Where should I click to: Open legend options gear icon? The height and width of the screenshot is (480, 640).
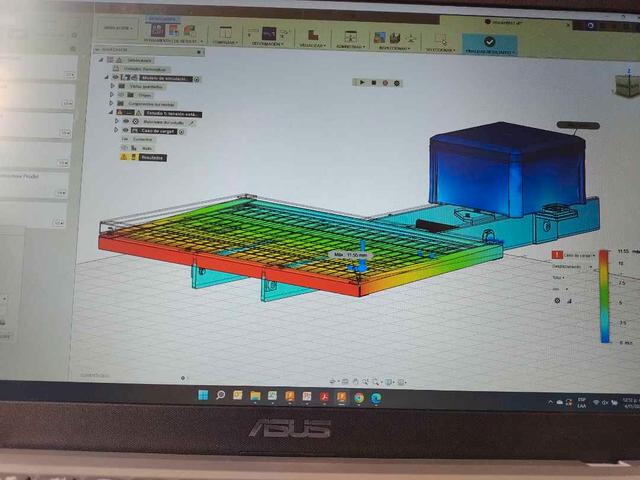557,301
